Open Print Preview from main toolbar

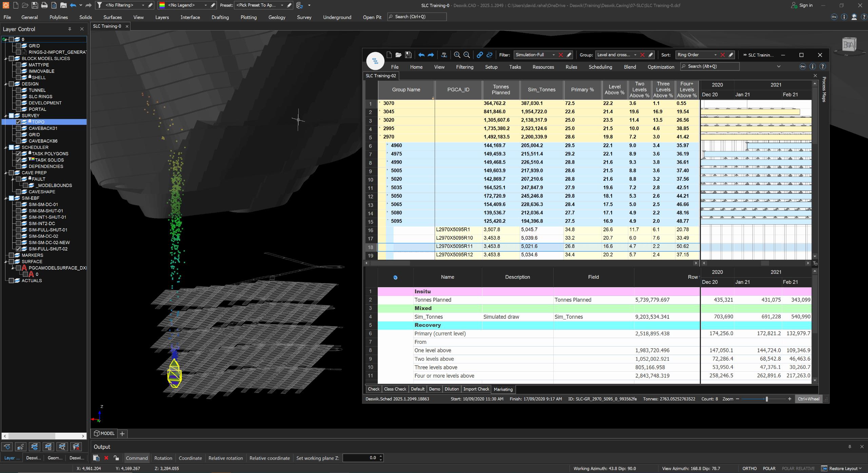[54, 5]
